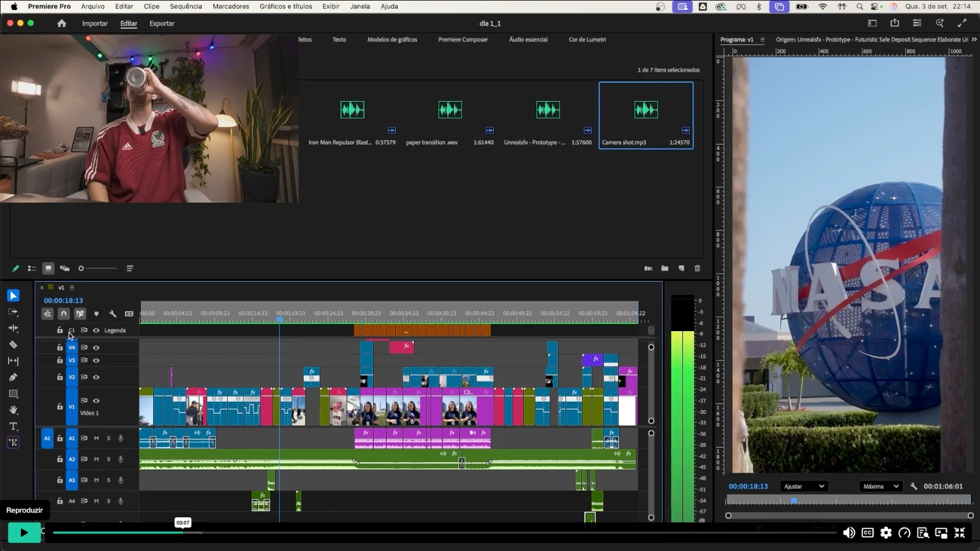The height and width of the screenshot is (551, 980).
Task: Adjust the project thumbnail size slider
Action: coord(97,268)
